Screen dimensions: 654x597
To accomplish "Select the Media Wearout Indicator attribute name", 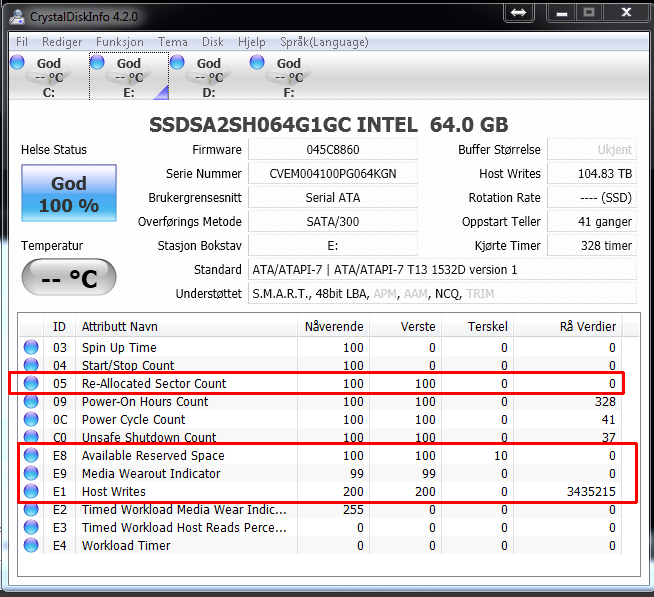I will pyautogui.click(x=151, y=474).
